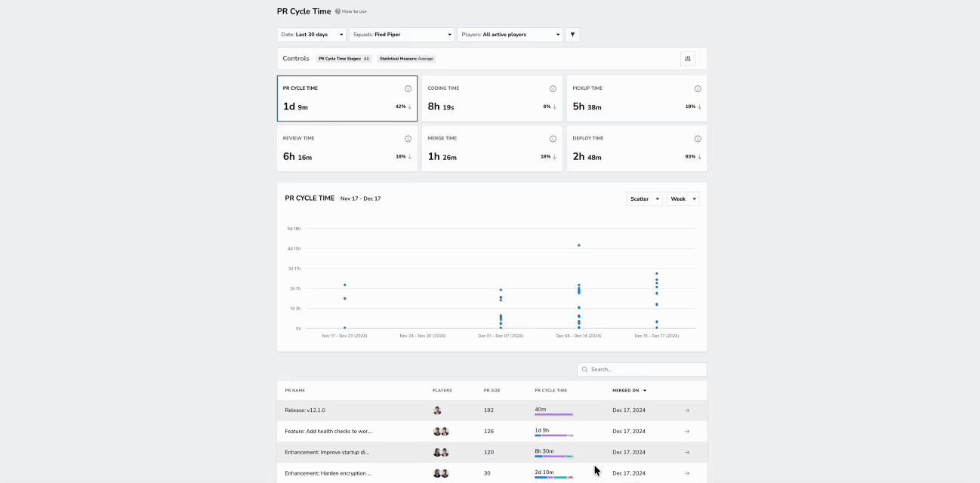Select the PR Cycle Time metric card
980x483 pixels.
pyautogui.click(x=347, y=98)
